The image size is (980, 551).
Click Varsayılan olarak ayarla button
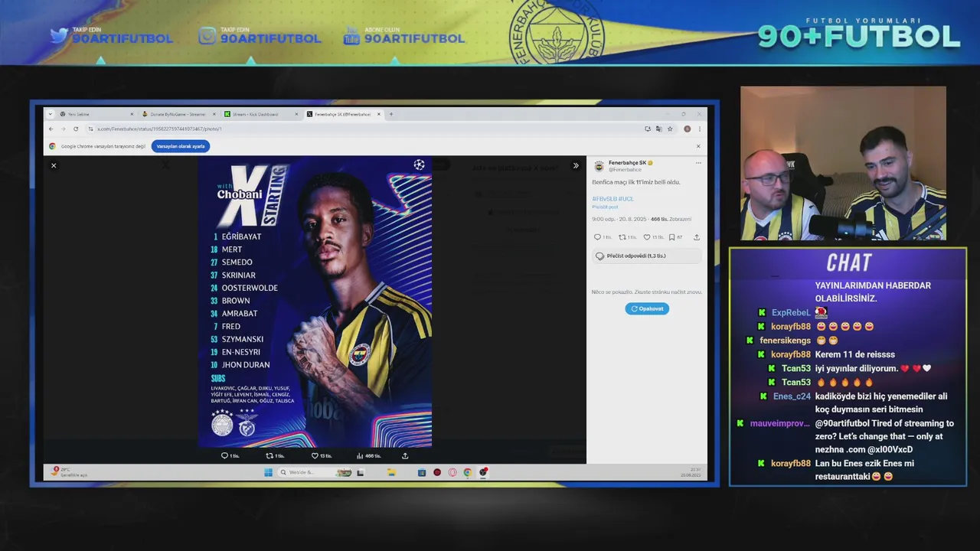(181, 146)
